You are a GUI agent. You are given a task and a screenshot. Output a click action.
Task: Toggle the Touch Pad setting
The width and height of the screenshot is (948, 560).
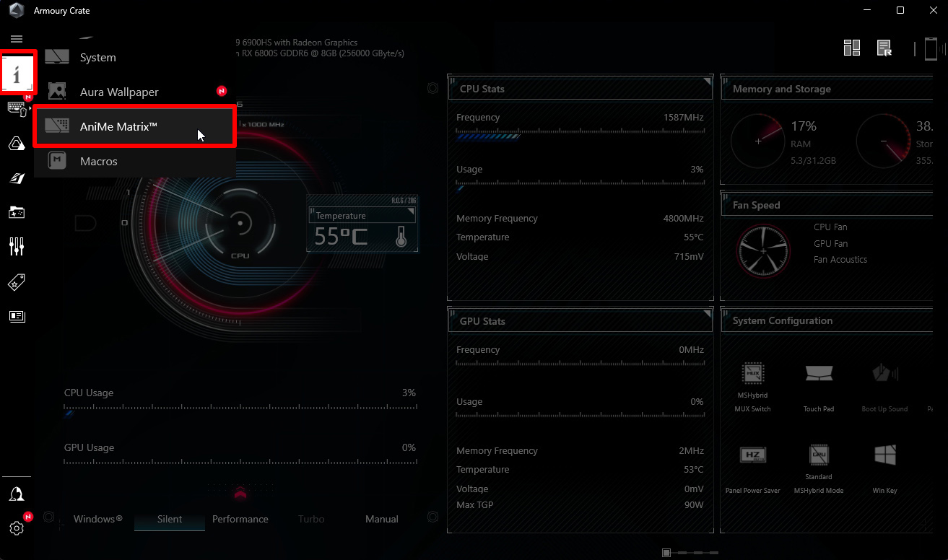coord(819,373)
